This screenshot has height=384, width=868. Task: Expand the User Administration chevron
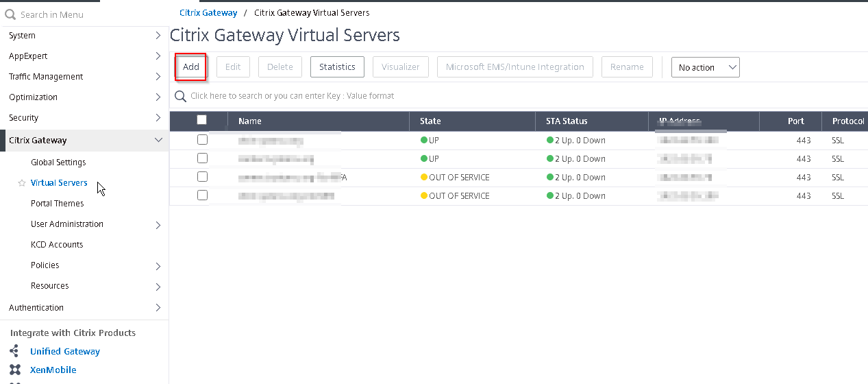coord(158,225)
